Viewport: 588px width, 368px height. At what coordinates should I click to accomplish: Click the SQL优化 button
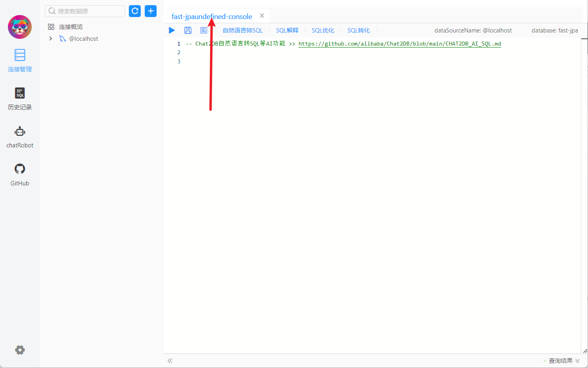(x=323, y=30)
